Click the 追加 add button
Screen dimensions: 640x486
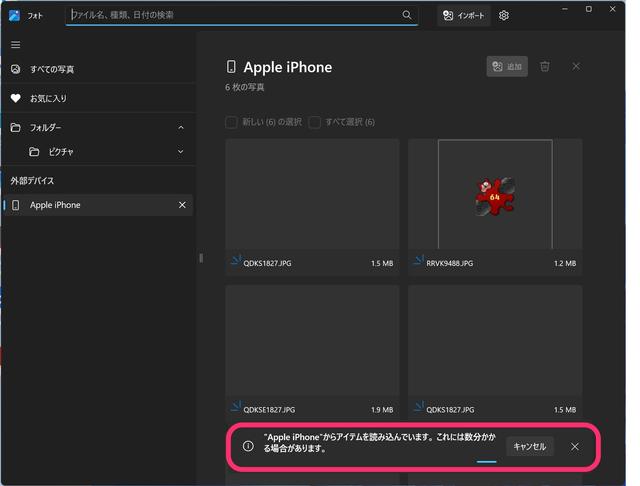click(507, 67)
